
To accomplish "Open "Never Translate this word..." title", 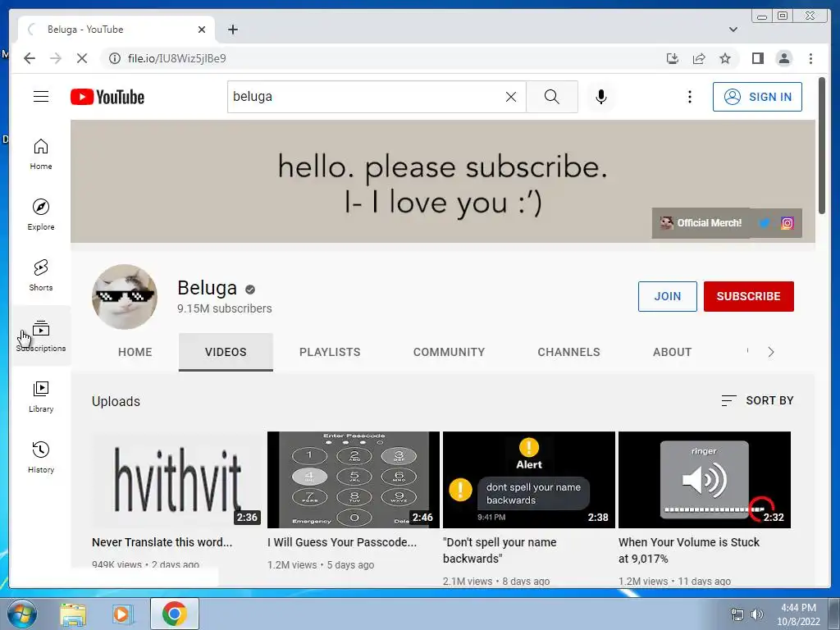I will tap(162, 542).
